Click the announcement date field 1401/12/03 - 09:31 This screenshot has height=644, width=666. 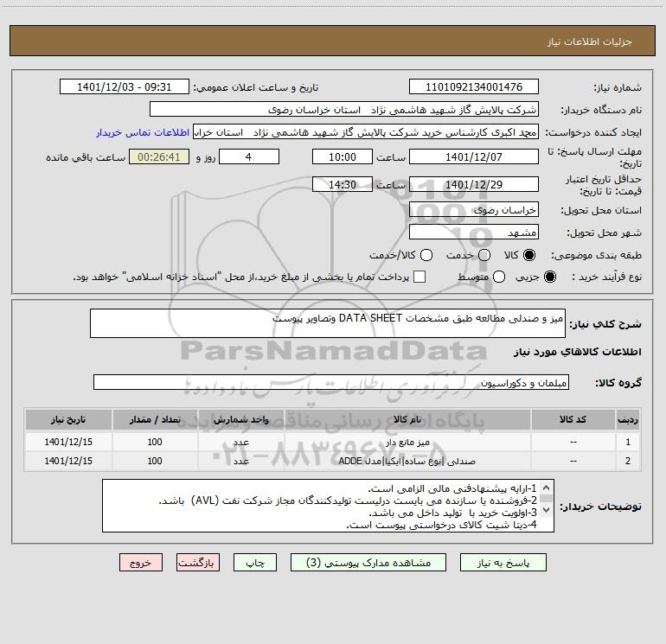[x=125, y=86]
